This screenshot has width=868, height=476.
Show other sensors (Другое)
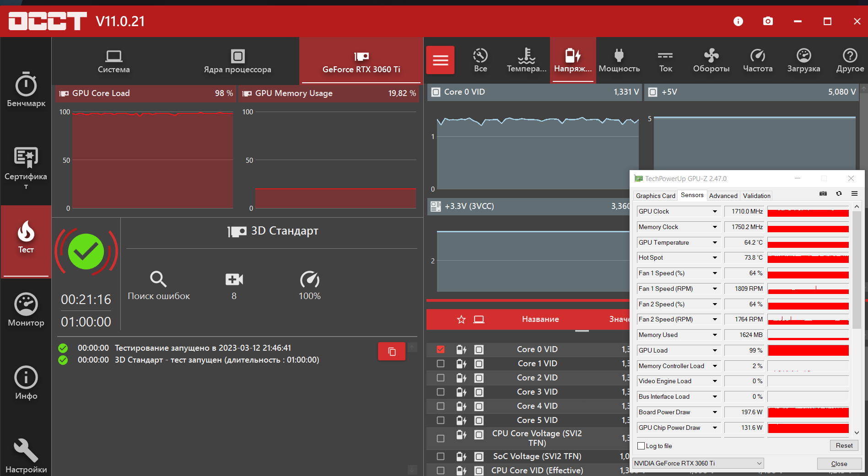point(850,60)
